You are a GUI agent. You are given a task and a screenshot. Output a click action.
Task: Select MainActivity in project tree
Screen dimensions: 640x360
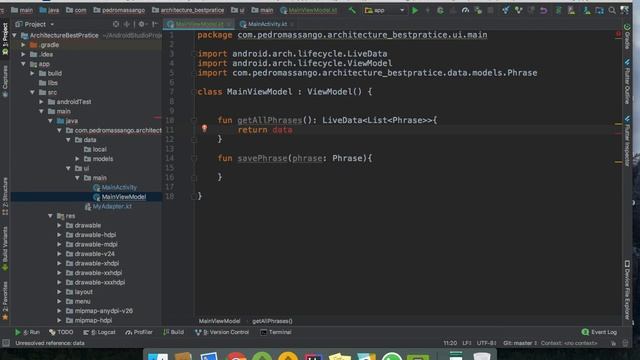pos(119,187)
